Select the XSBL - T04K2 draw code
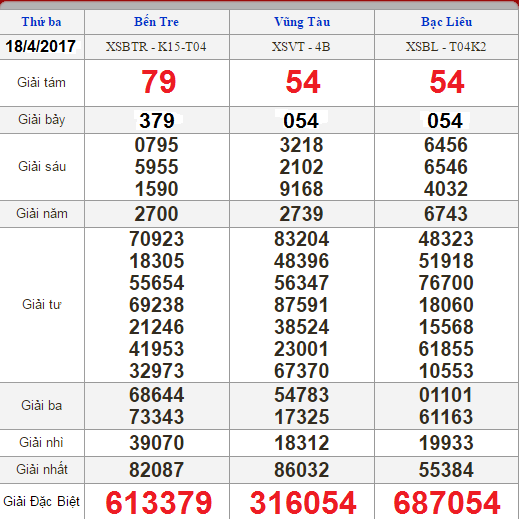519x519 pixels. [x=446, y=47]
